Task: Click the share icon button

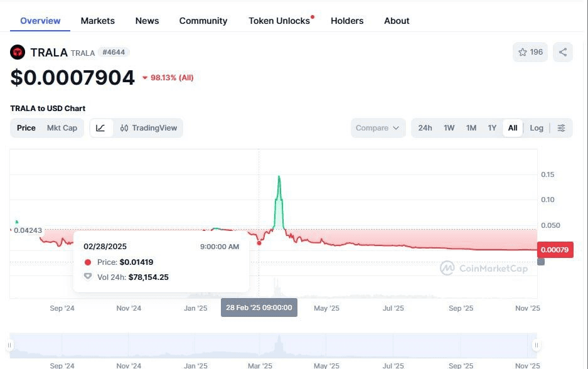Action: [563, 52]
